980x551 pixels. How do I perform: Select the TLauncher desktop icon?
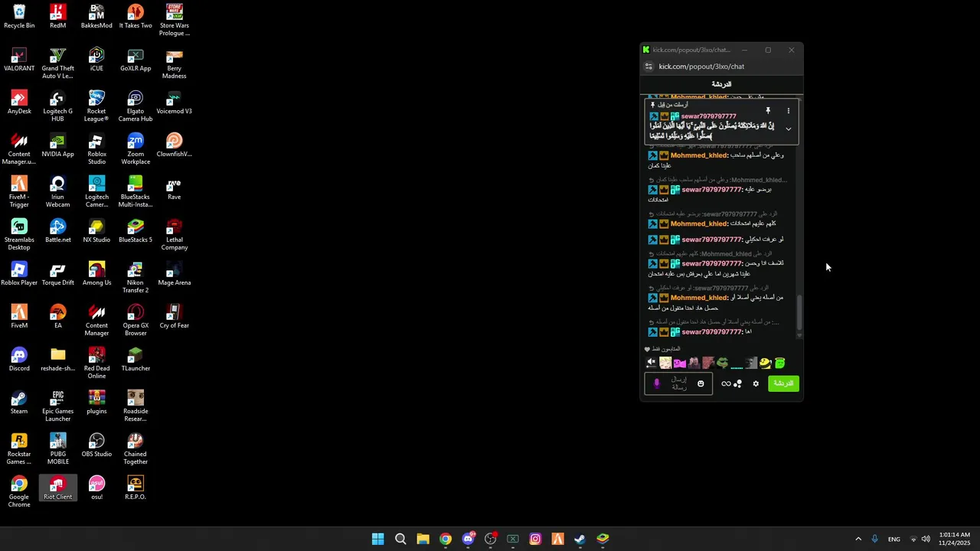pos(136,360)
